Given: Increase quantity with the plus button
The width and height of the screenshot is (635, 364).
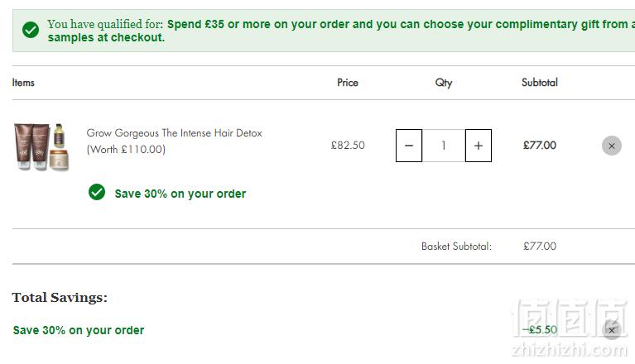Looking at the screenshot, I should click(479, 146).
